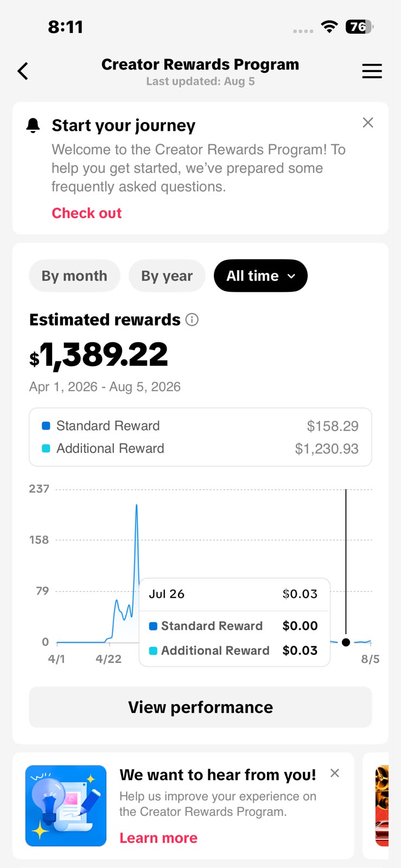Select the By month filter
The height and width of the screenshot is (868, 401).
click(74, 276)
